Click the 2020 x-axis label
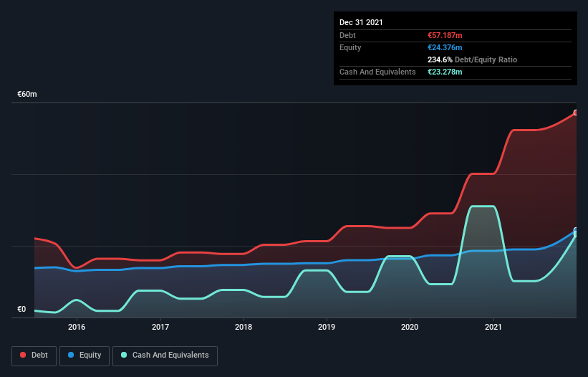 click(x=410, y=327)
